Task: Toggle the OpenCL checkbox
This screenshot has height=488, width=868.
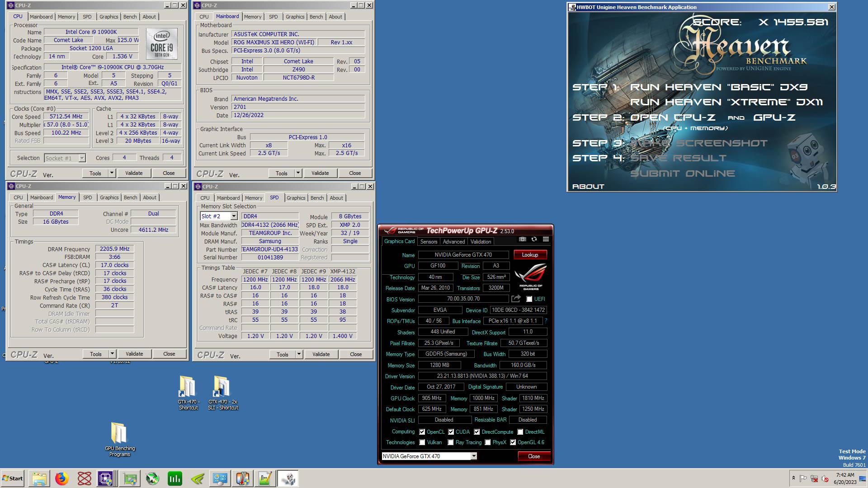Action: click(x=422, y=432)
